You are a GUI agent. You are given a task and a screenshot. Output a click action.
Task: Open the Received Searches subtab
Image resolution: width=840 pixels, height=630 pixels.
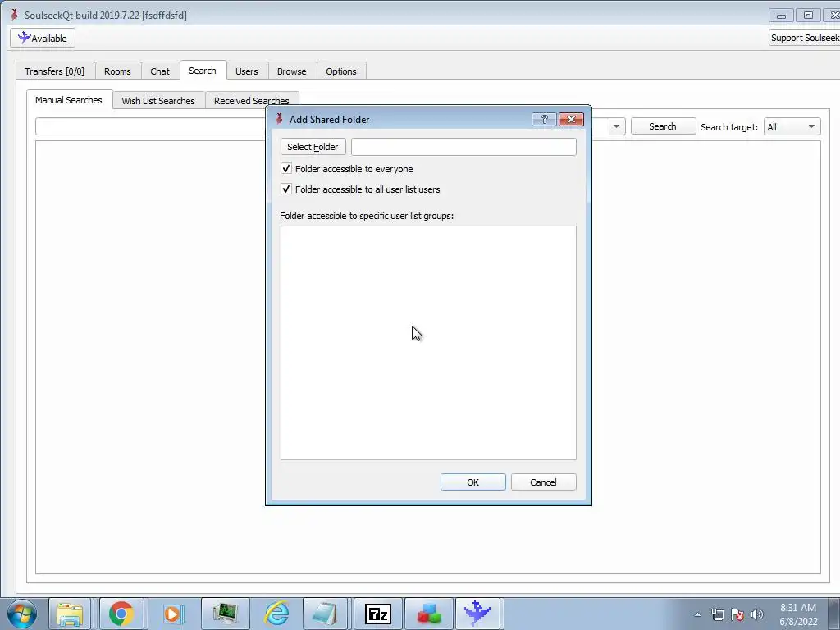click(251, 101)
